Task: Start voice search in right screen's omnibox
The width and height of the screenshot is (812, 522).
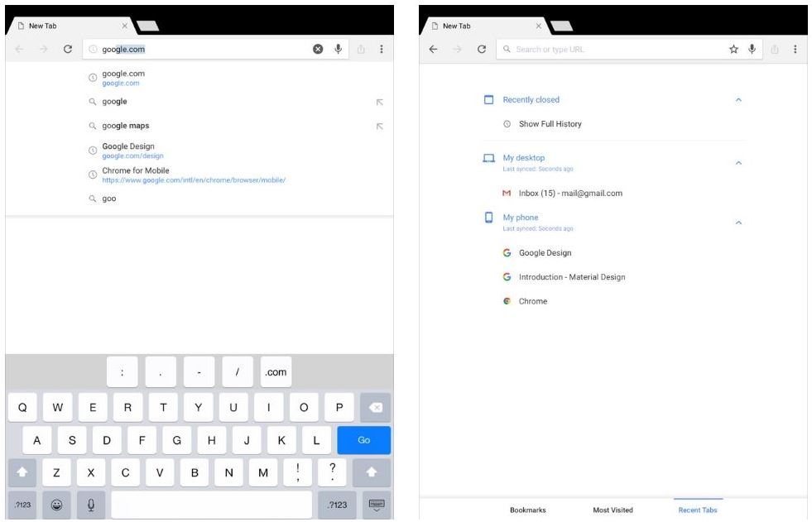Action: pyautogui.click(x=752, y=49)
